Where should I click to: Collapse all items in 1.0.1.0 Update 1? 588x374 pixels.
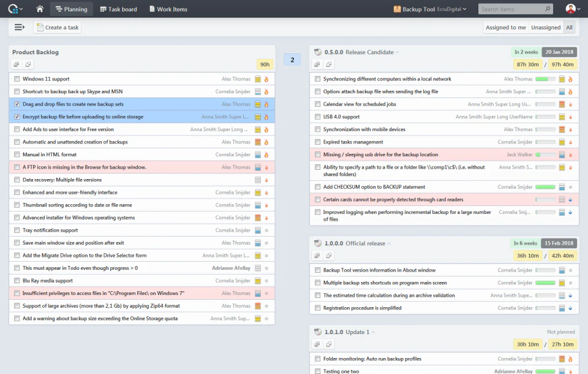(x=329, y=344)
